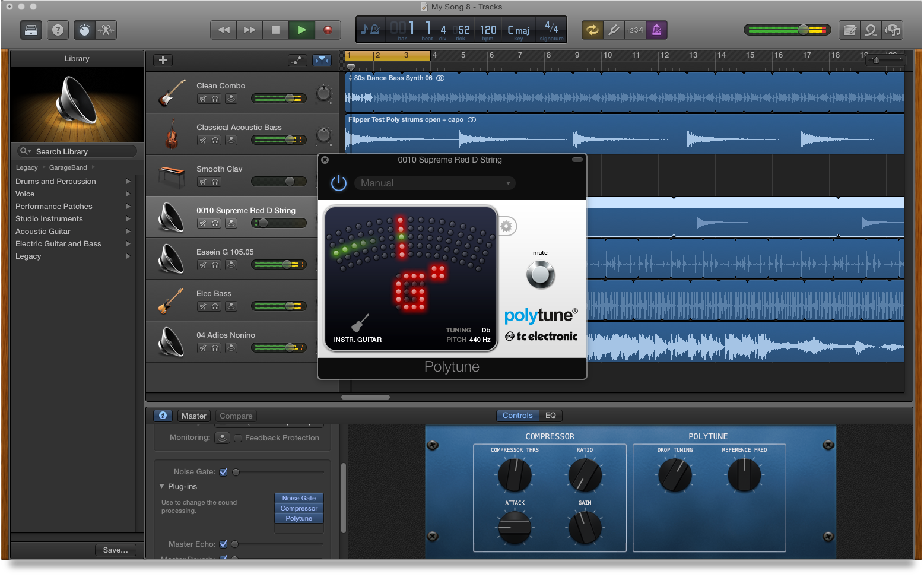Screen dimensions: 924x577
Task: Toggle the Cycle loop button
Action: point(592,30)
